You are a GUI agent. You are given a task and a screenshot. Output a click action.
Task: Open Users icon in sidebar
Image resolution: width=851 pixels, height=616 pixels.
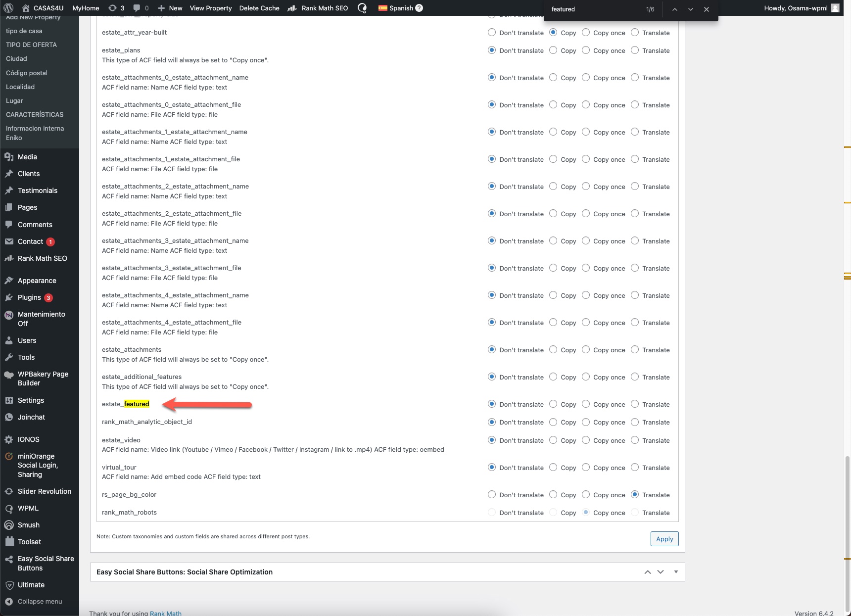pos(9,340)
